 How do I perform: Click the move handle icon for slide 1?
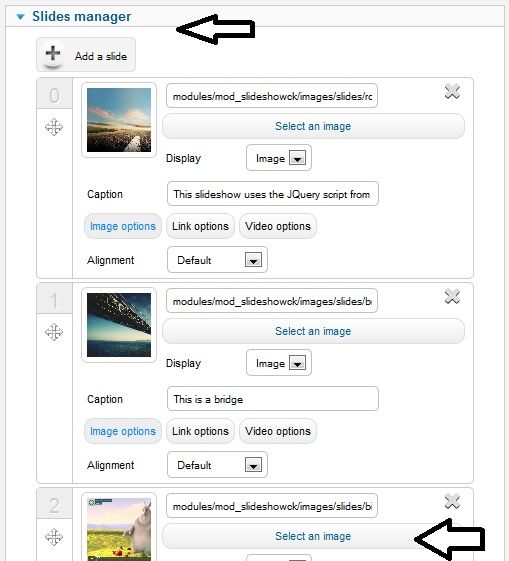point(54,332)
